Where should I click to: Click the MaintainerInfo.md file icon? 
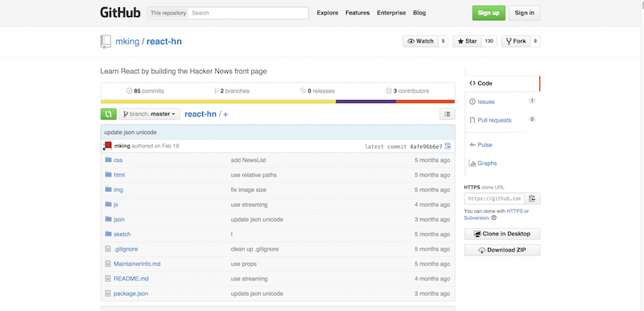[108, 263]
